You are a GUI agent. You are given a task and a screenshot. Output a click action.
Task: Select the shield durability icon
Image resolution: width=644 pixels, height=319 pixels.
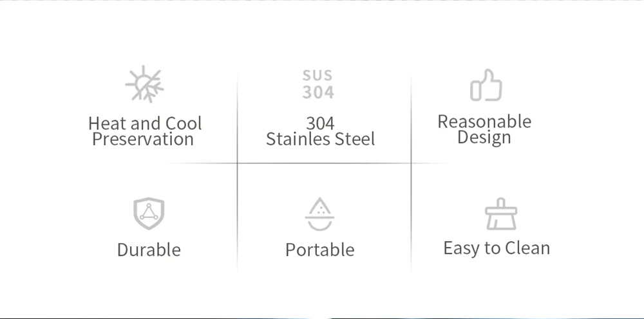[149, 214]
